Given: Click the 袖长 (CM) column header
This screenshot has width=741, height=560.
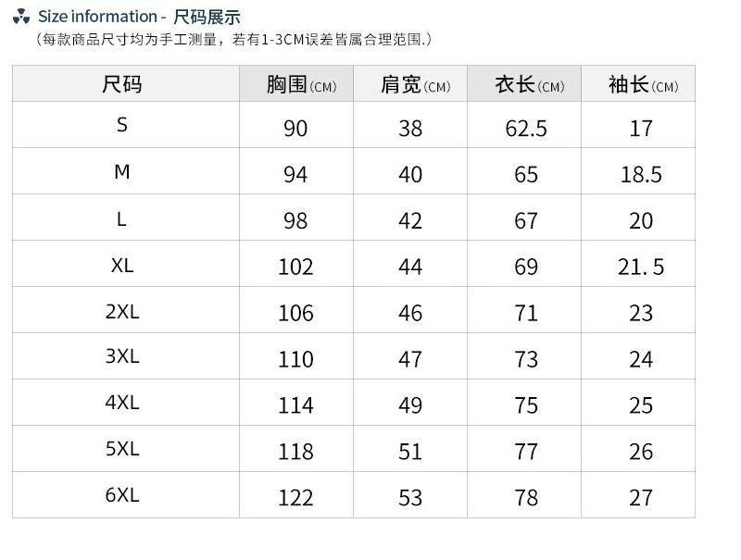Looking at the screenshot, I should [x=638, y=83].
